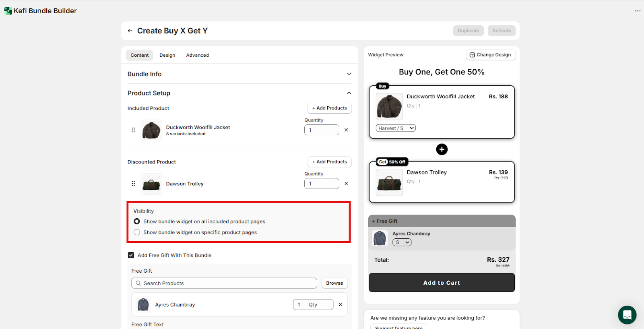Click the Kefi Bundle Builder logo
The height and width of the screenshot is (329, 644).
8,11
